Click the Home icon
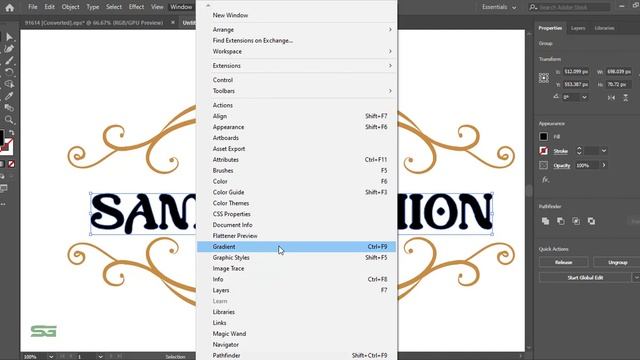Viewport: 640px width, 360px height. 9,7
